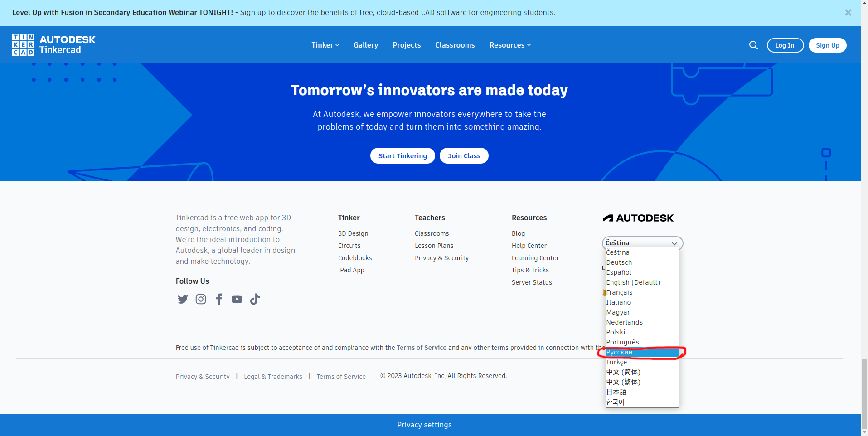The height and width of the screenshot is (436, 868).
Task: Open Privacy & Security bottom footer link
Action: click(203, 377)
